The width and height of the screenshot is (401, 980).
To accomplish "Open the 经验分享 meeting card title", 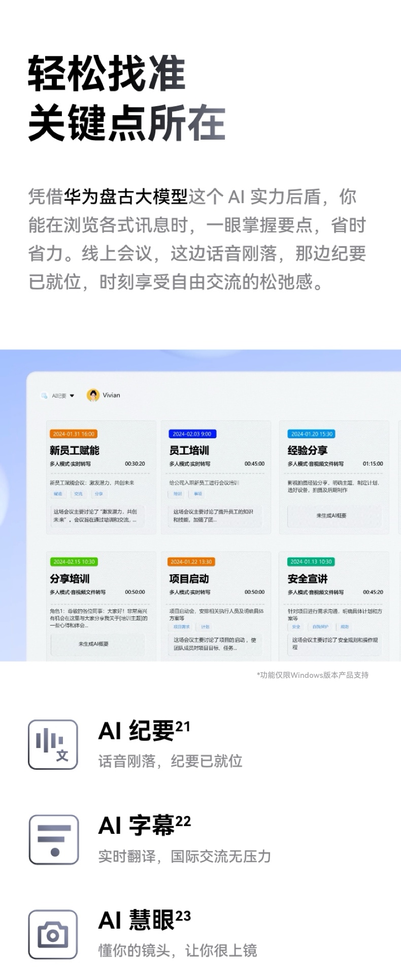I will (x=308, y=450).
